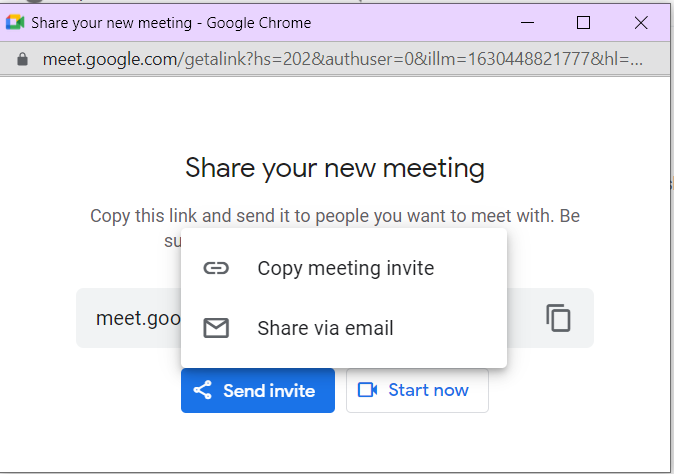
Task: Click the truncated end of the address bar URL
Action: click(x=630, y=59)
